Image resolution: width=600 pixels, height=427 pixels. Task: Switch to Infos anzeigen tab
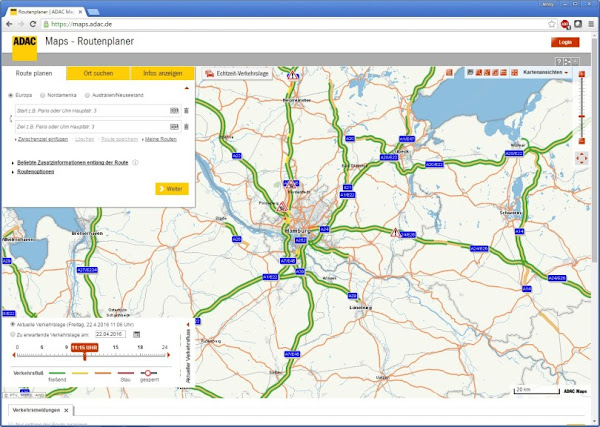(x=163, y=73)
